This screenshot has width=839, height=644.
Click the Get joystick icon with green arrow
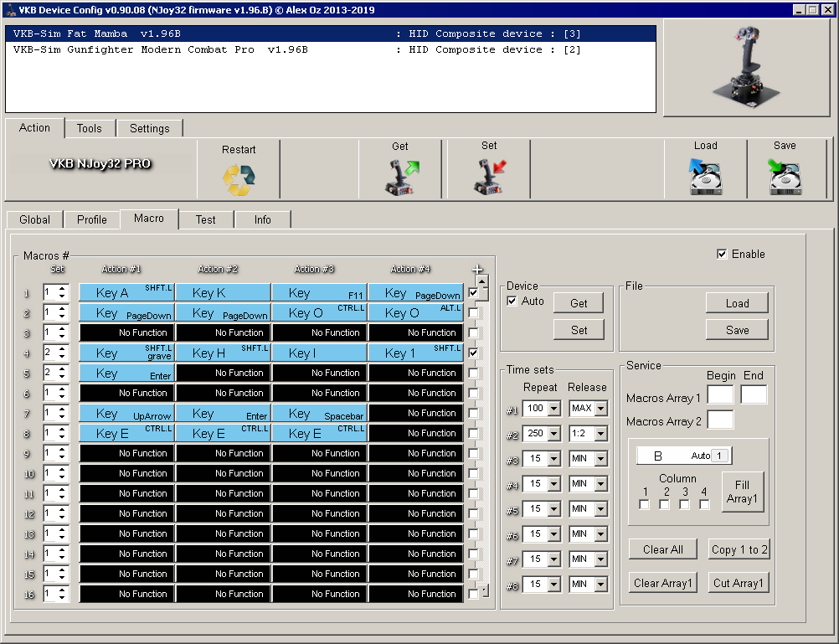pos(400,176)
